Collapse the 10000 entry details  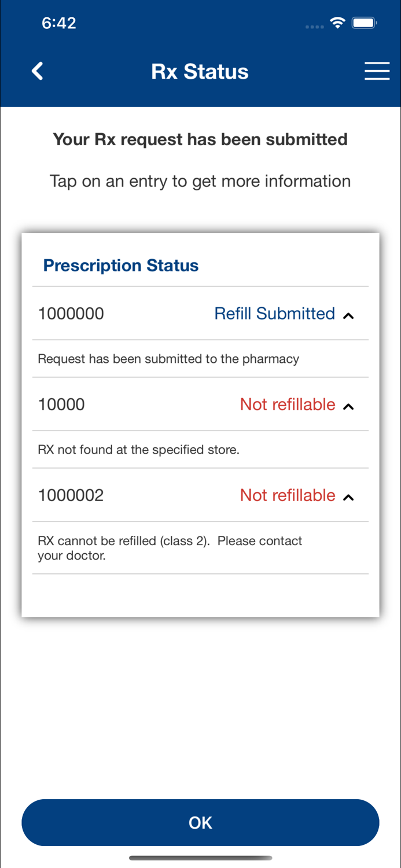tap(348, 407)
